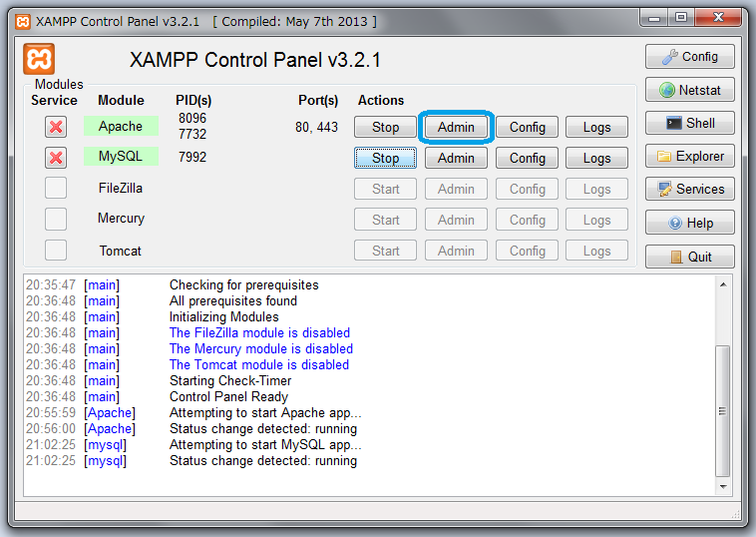Click Tomcat Config button

[527, 251]
